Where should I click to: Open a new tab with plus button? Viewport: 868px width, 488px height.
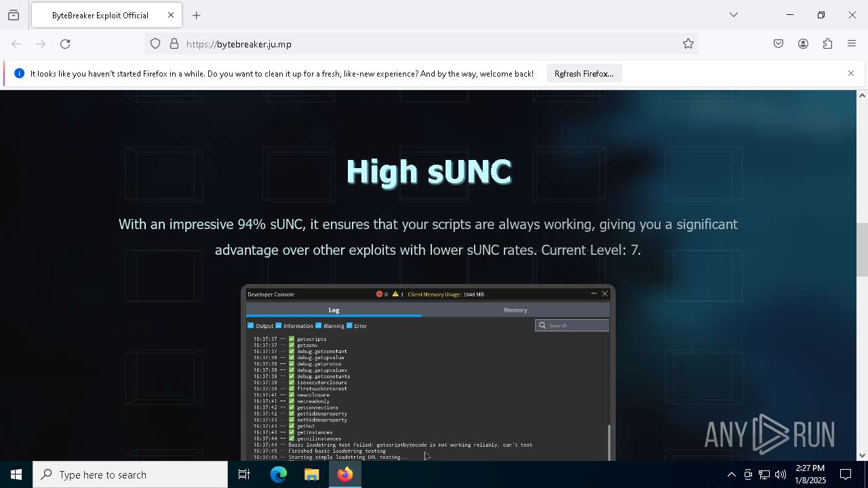(197, 15)
